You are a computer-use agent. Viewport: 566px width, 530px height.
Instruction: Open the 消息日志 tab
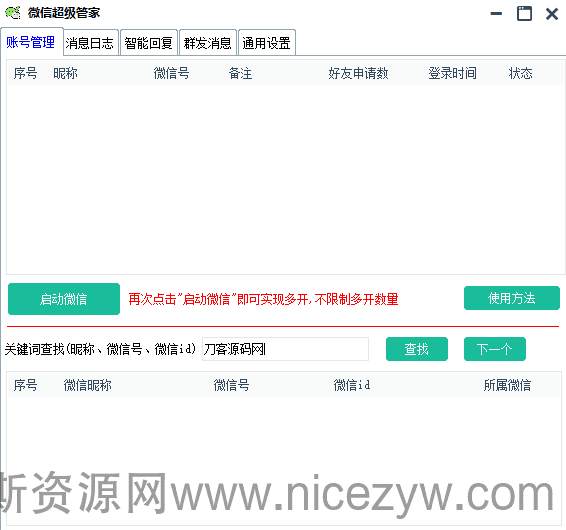[x=90, y=43]
